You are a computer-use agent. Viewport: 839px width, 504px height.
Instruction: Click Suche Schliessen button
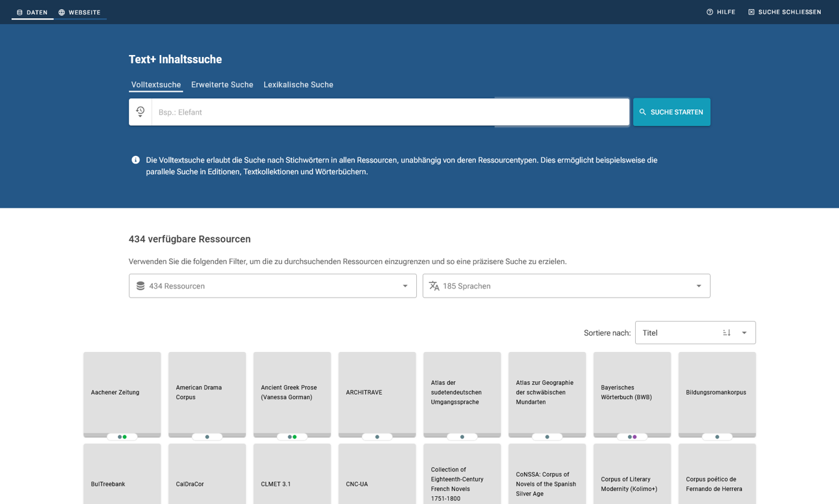click(785, 12)
